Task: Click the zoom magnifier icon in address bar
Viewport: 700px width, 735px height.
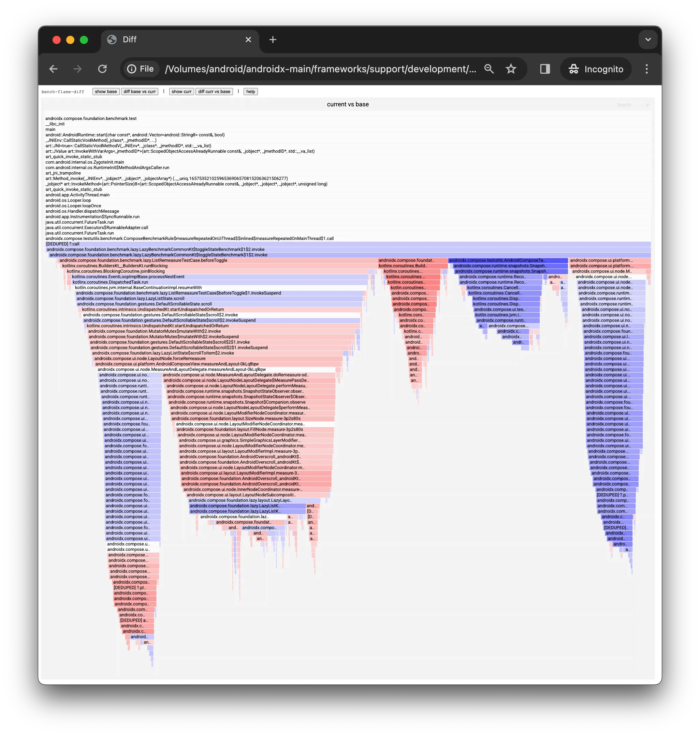Action: [x=489, y=69]
